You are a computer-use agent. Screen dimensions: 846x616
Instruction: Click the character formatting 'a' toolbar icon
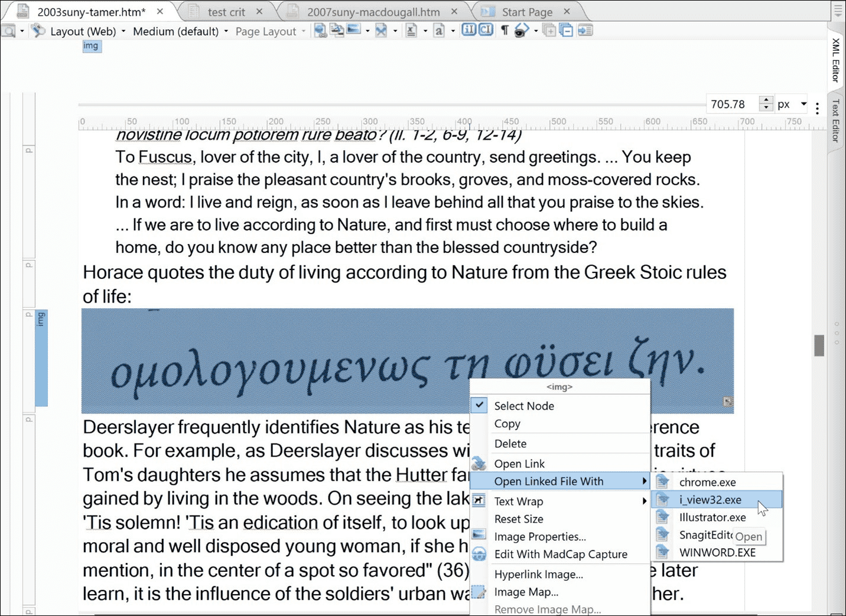(x=439, y=30)
